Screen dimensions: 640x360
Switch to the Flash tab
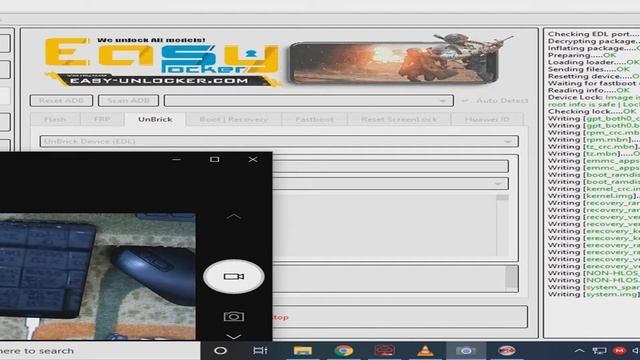point(55,119)
